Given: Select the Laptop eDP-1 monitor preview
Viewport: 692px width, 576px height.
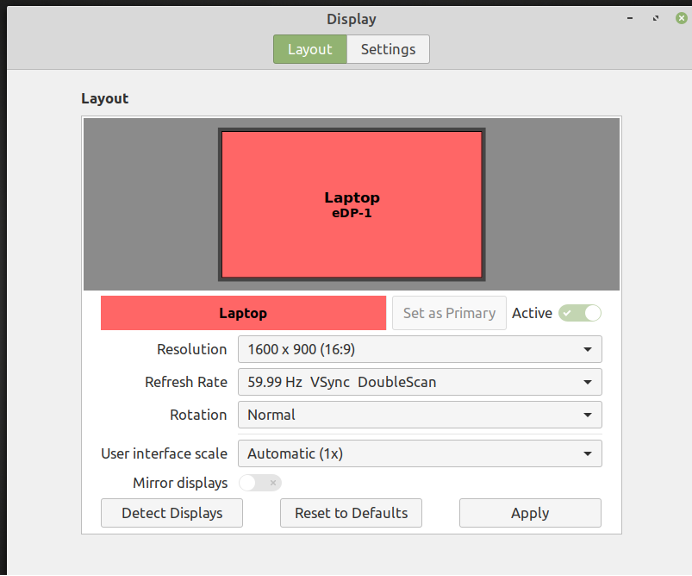Looking at the screenshot, I should point(352,205).
